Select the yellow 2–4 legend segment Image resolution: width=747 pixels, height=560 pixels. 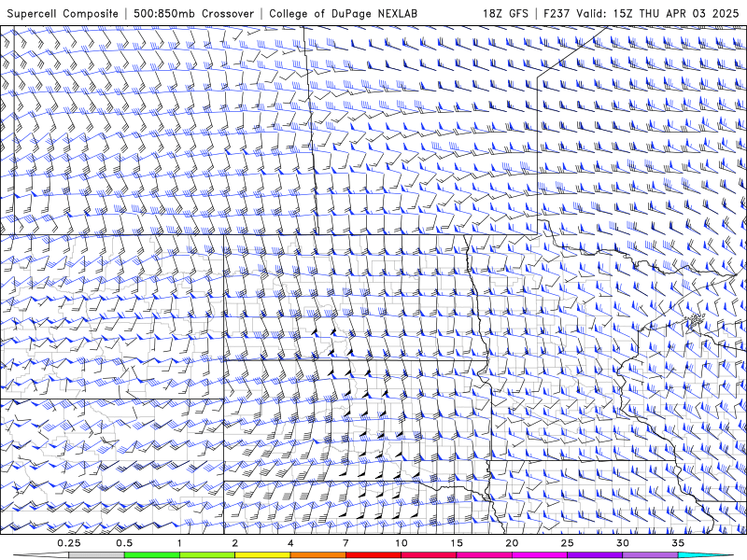click(x=262, y=555)
